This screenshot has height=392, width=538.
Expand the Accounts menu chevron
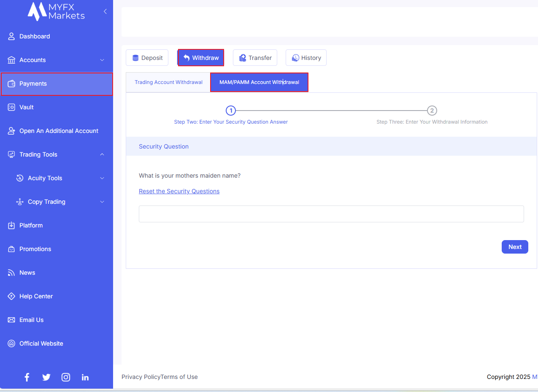102,60
